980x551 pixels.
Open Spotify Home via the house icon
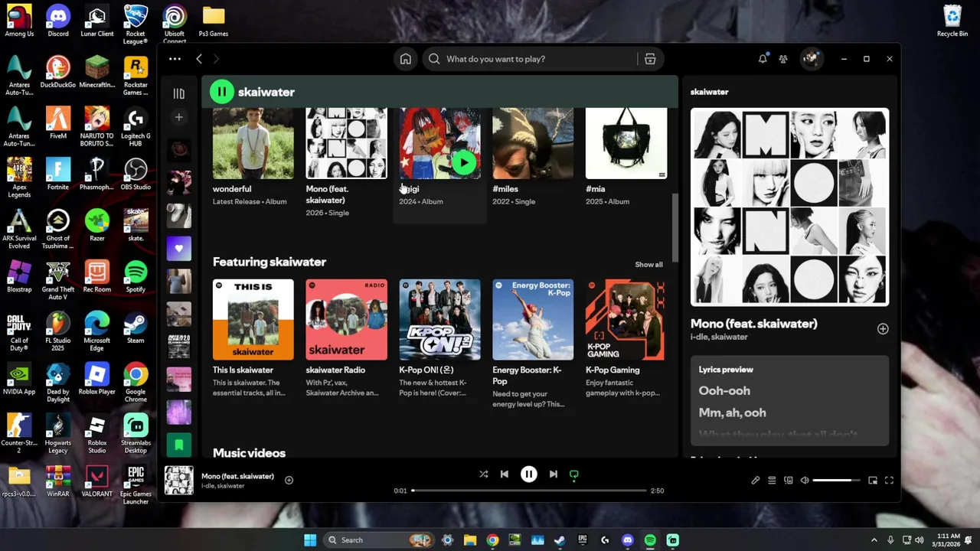coord(406,59)
